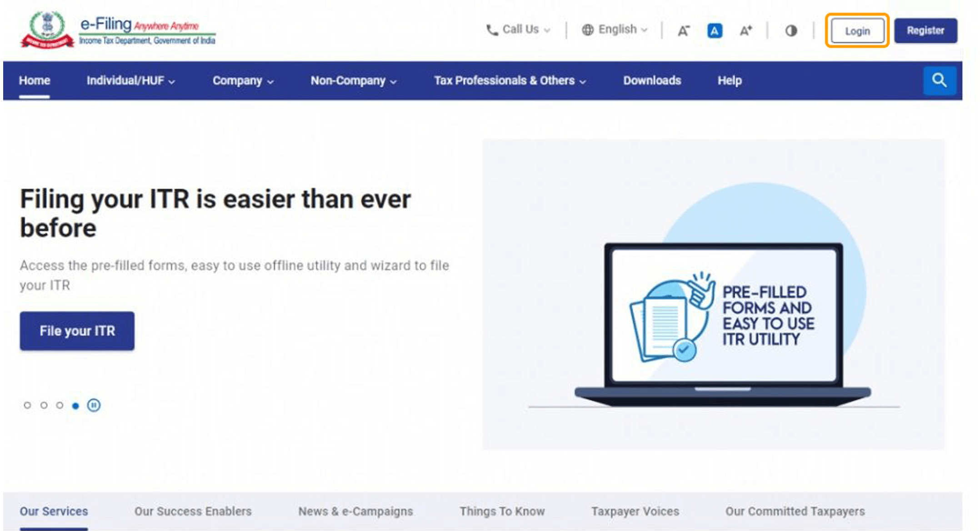Screen dimensions: 980x531
Task: Open the Downloads menu item
Action: click(652, 81)
